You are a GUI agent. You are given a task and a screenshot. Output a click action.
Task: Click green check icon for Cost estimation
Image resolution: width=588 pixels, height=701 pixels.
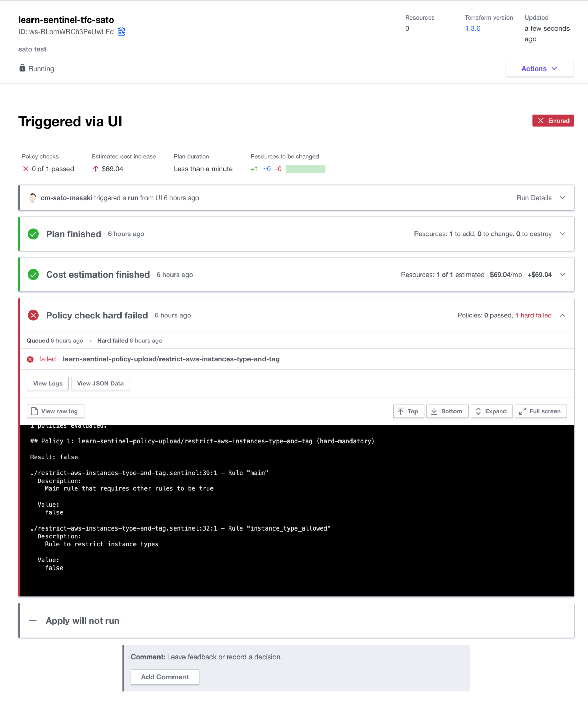[33, 275]
